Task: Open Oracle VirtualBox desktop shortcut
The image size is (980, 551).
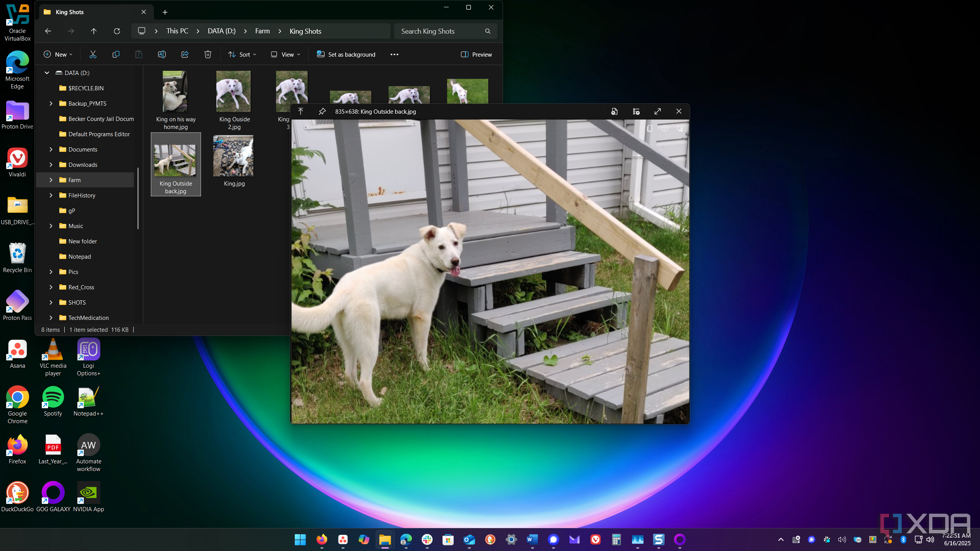Action: (x=17, y=23)
